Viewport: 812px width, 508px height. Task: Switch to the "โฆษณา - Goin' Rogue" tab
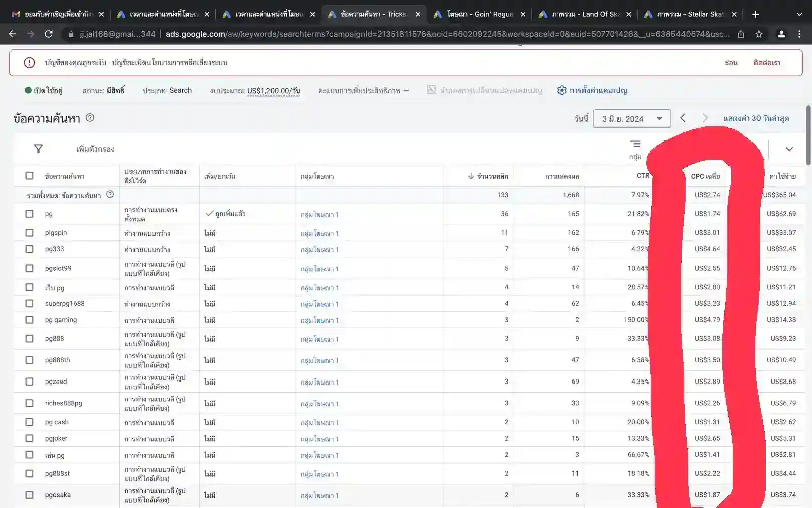[477, 14]
